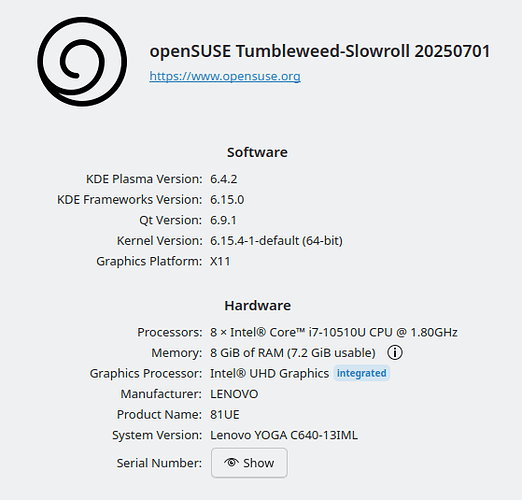Click the KDE Plasma Version value 6.4.2
522x500 pixels.
(224, 179)
